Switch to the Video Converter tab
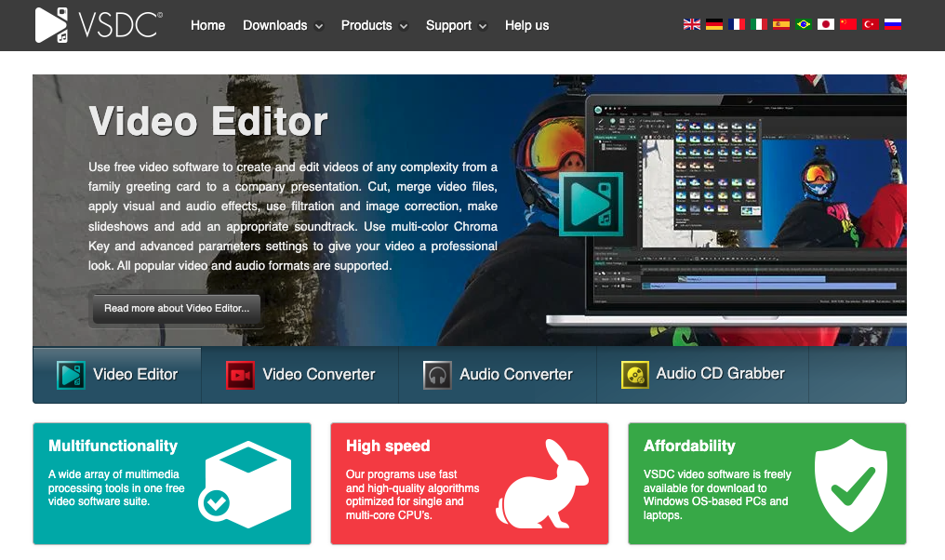Viewport: 945px width, 560px height. coord(300,374)
